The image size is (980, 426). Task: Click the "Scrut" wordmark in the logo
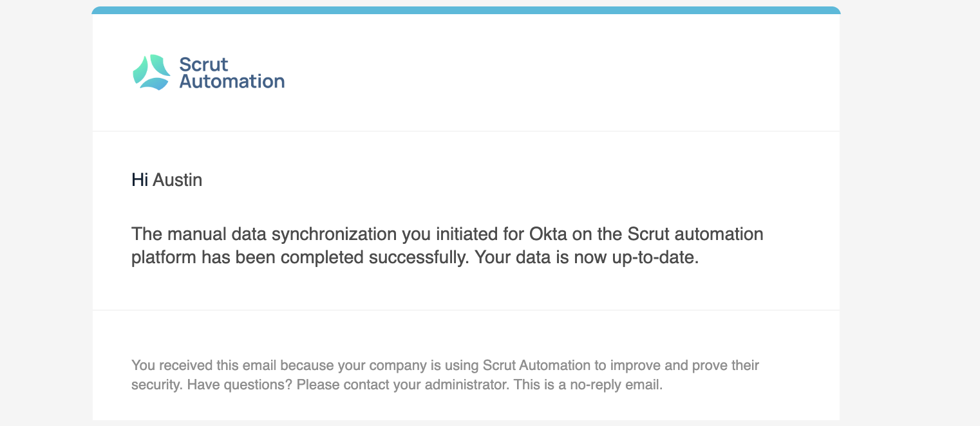point(203,64)
